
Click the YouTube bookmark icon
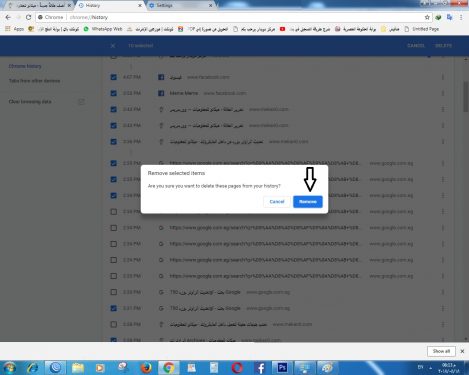pos(282,29)
